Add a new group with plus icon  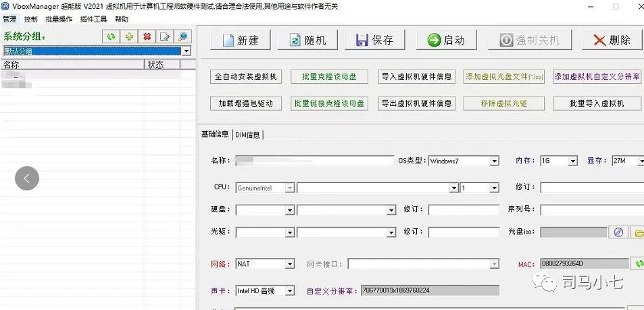tap(129, 36)
